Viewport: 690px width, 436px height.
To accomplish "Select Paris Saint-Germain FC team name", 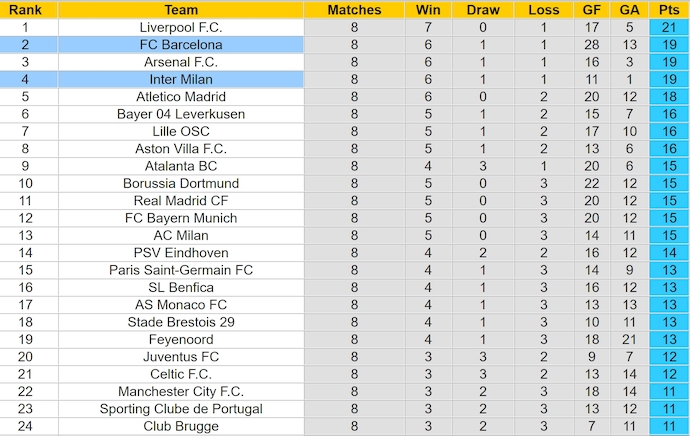I will tap(181, 270).
